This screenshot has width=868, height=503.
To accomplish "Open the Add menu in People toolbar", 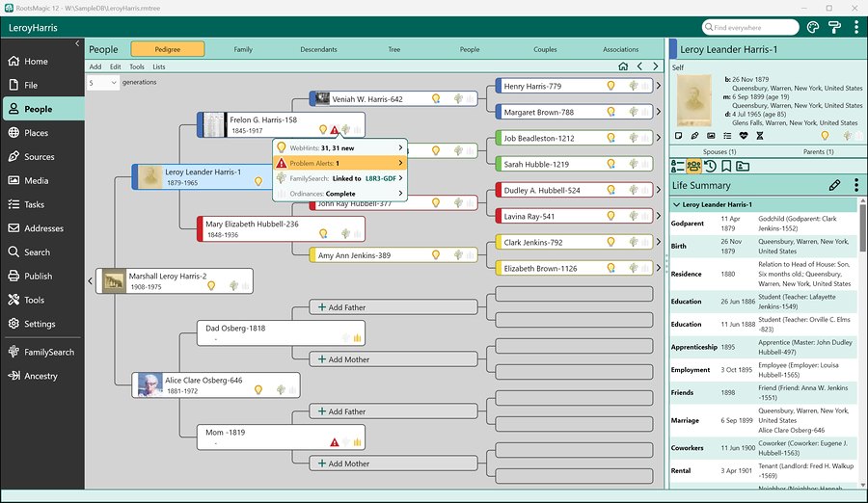I will (x=95, y=66).
